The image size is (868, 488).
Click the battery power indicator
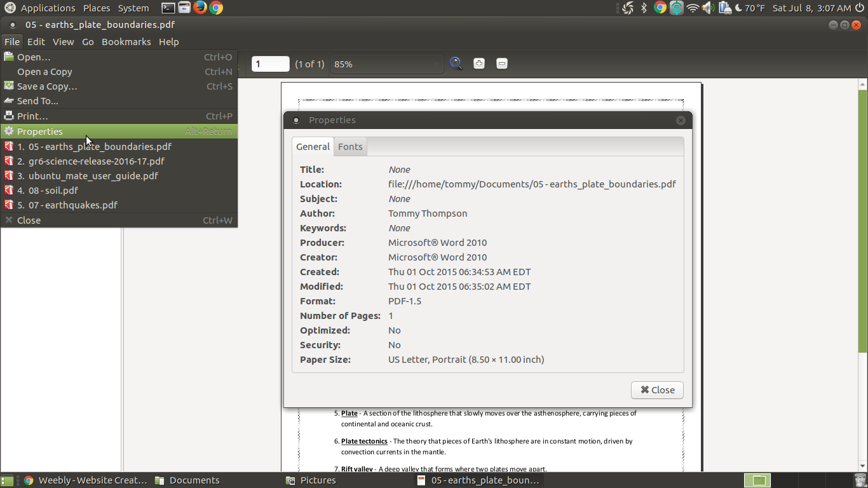[725, 8]
